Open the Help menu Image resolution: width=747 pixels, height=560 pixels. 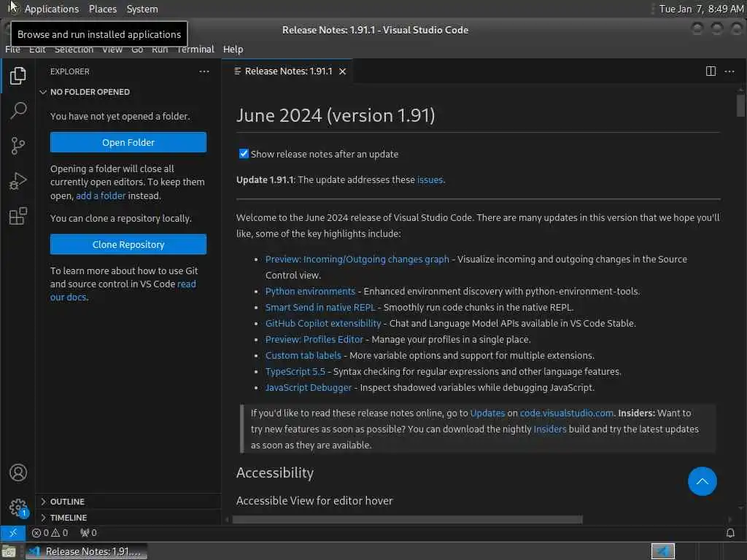233,49
